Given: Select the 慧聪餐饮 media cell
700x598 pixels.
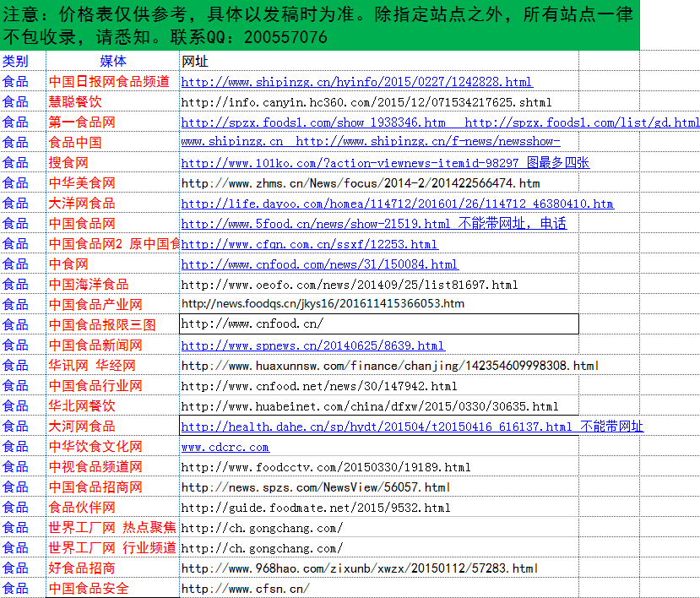Looking at the screenshot, I should point(112,102).
